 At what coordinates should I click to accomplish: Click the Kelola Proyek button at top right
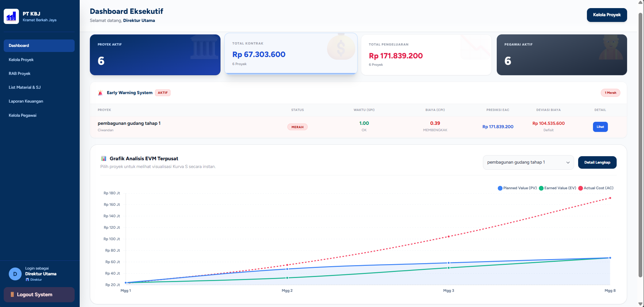607,15
